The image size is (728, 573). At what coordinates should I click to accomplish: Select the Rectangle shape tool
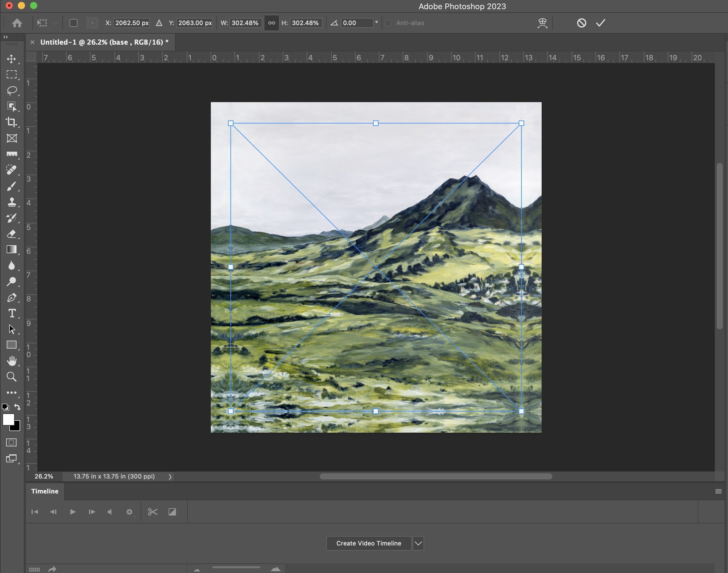click(12, 345)
